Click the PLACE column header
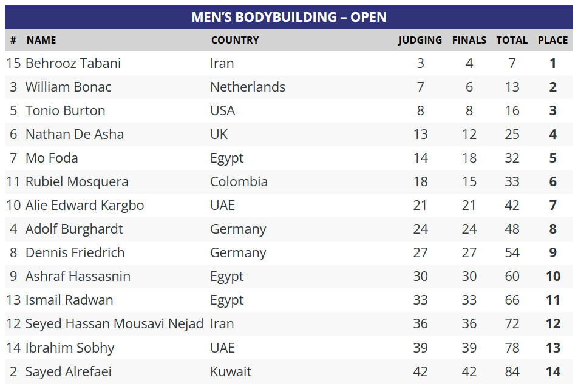The width and height of the screenshot is (578, 392). pyautogui.click(x=552, y=41)
